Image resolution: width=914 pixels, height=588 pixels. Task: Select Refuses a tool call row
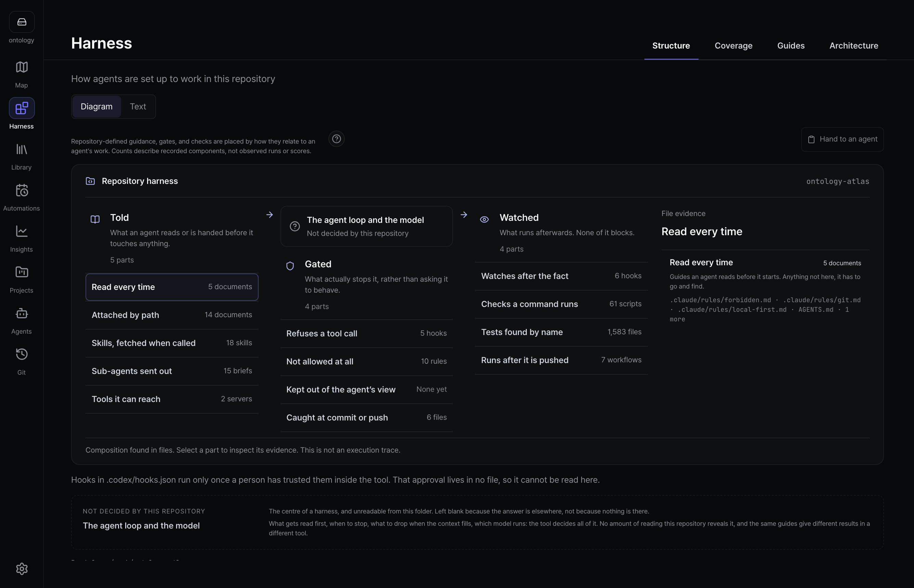(367, 334)
